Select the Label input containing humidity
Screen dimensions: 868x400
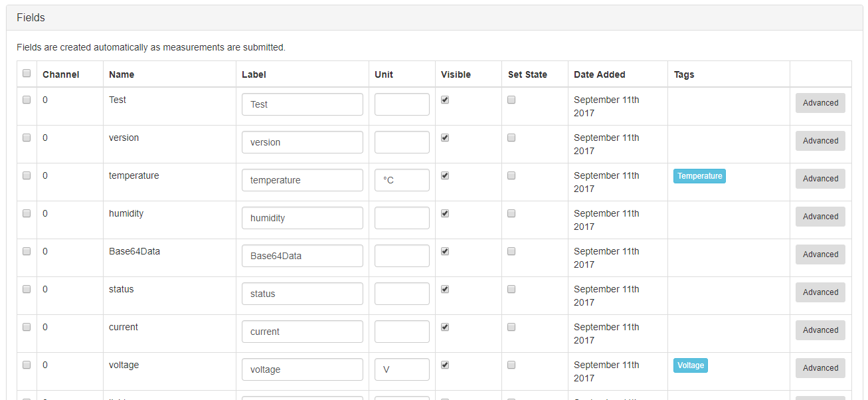[x=302, y=217]
